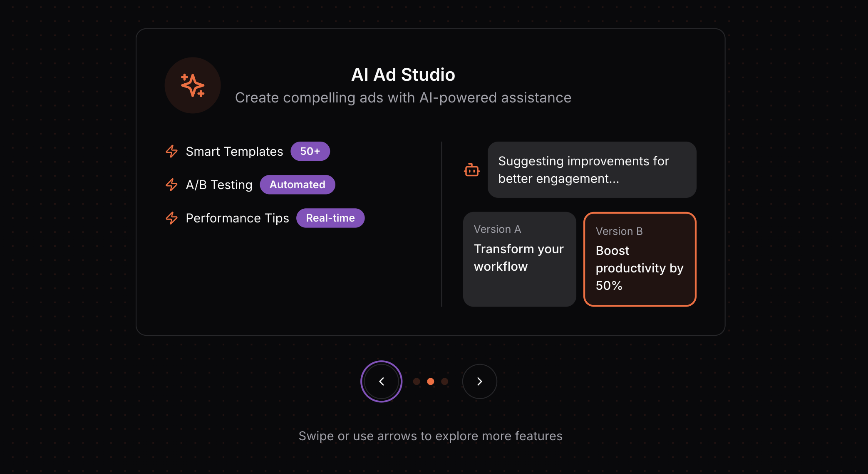Click the orange robot assistant icon

tap(472, 170)
